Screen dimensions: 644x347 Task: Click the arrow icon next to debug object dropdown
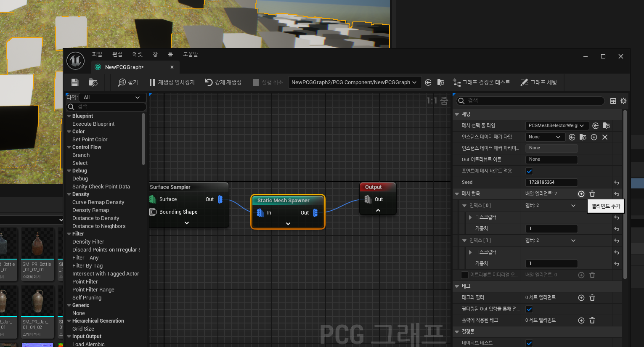(x=428, y=82)
